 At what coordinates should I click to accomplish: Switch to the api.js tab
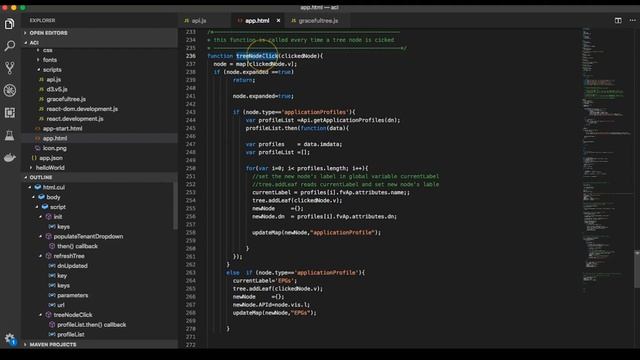tap(200, 20)
